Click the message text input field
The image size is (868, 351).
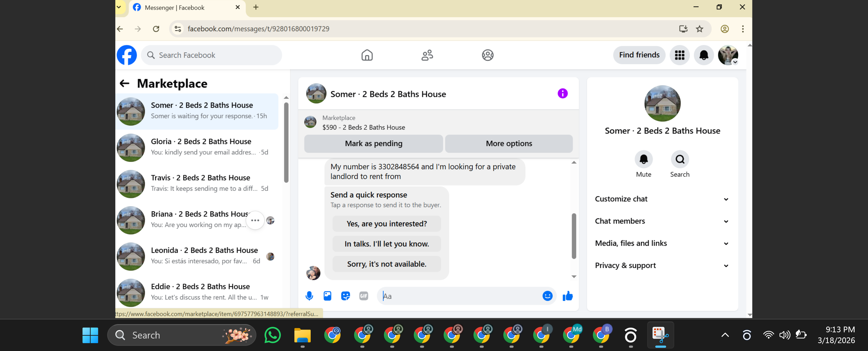click(458, 296)
